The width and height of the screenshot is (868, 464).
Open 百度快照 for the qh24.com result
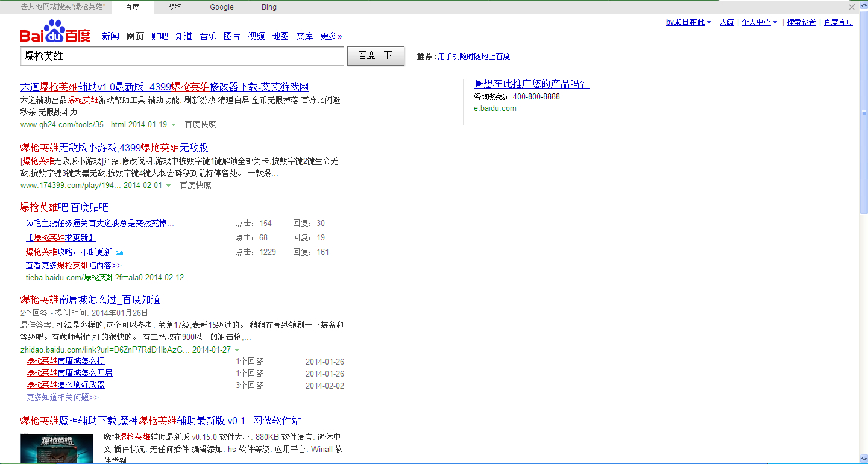coord(201,125)
